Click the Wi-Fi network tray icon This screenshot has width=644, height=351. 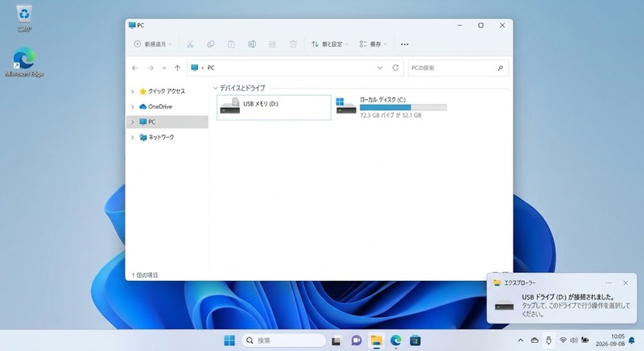tap(563, 341)
